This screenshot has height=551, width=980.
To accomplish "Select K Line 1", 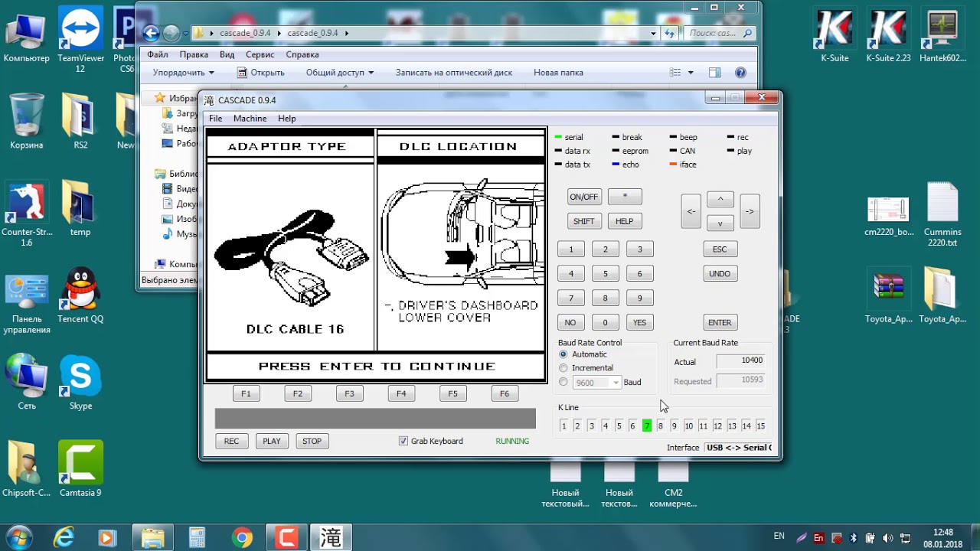I will click(563, 425).
